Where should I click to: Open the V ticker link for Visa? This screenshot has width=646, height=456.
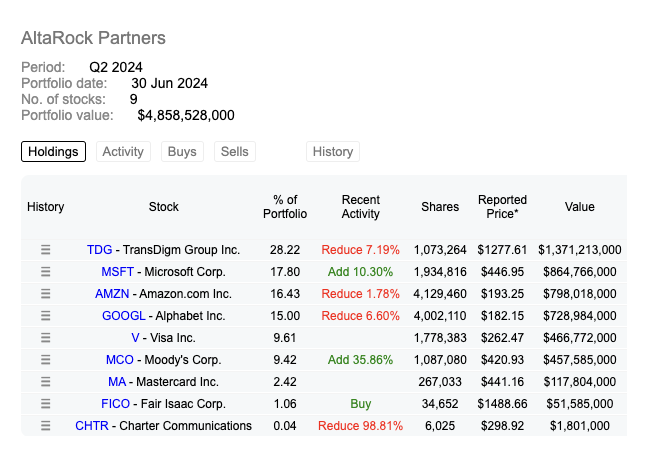click(x=135, y=338)
